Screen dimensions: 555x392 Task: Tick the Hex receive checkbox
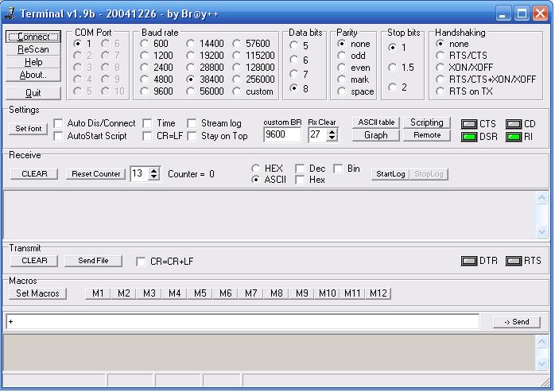click(x=300, y=180)
